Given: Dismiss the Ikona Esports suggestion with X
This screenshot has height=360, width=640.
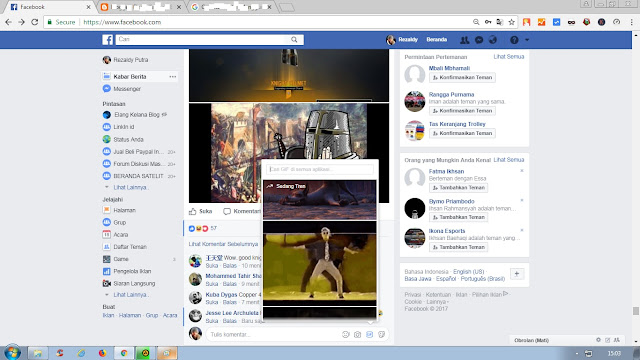Looking at the screenshot, I should 522,230.
